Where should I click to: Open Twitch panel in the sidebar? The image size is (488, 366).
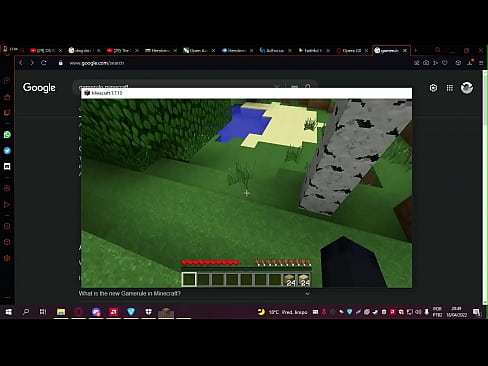pyautogui.click(x=7, y=166)
